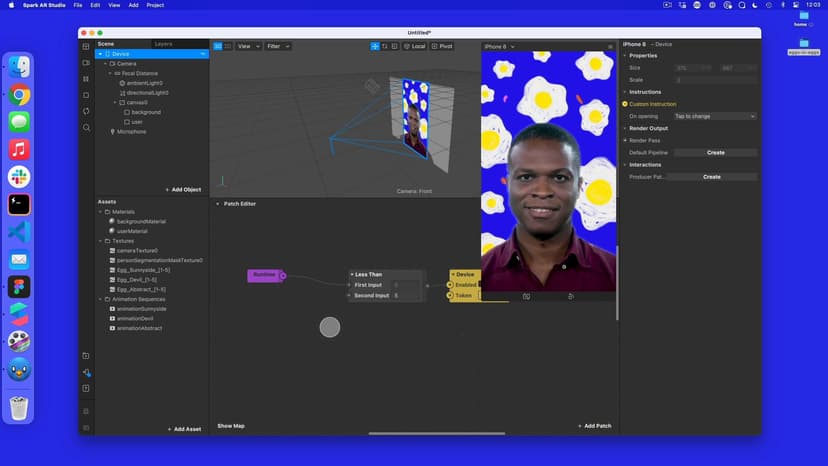Open Terminal from the Dock
828x466 pixels.
point(19,204)
